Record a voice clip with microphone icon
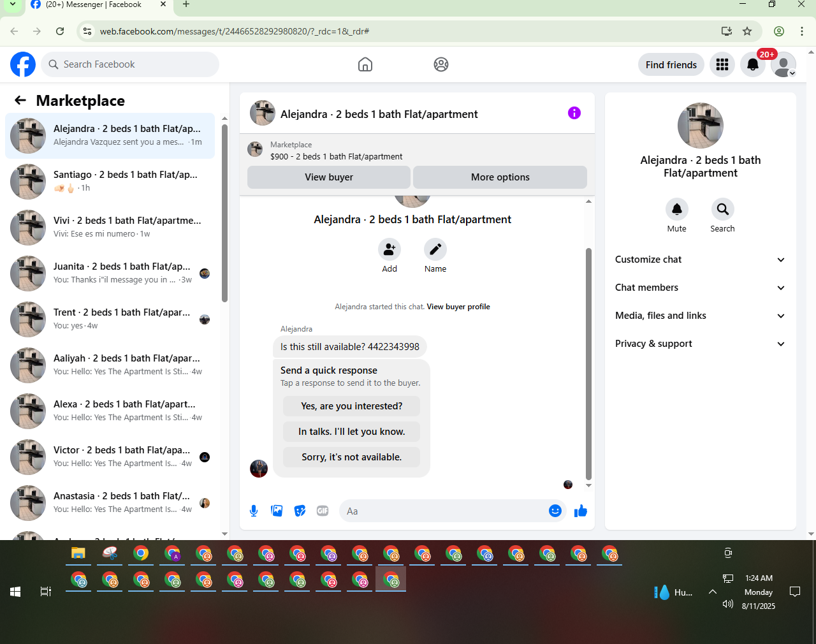Screen dimensions: 816x644 [254, 511]
